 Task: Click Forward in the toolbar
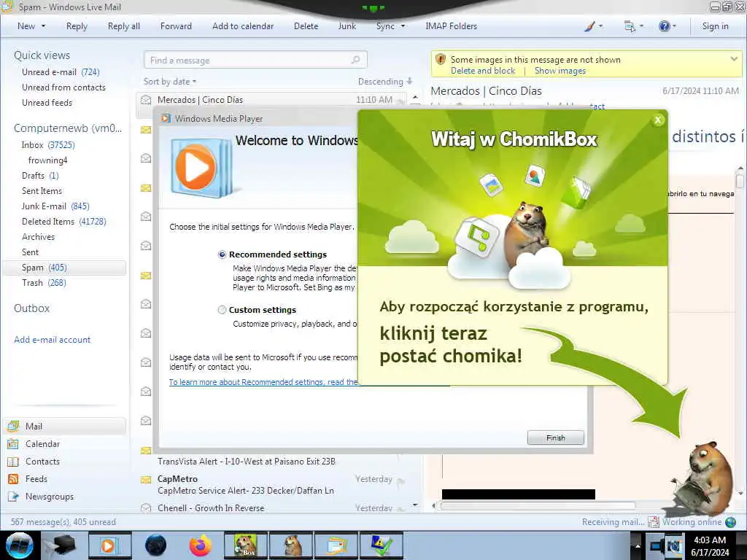[x=176, y=26]
